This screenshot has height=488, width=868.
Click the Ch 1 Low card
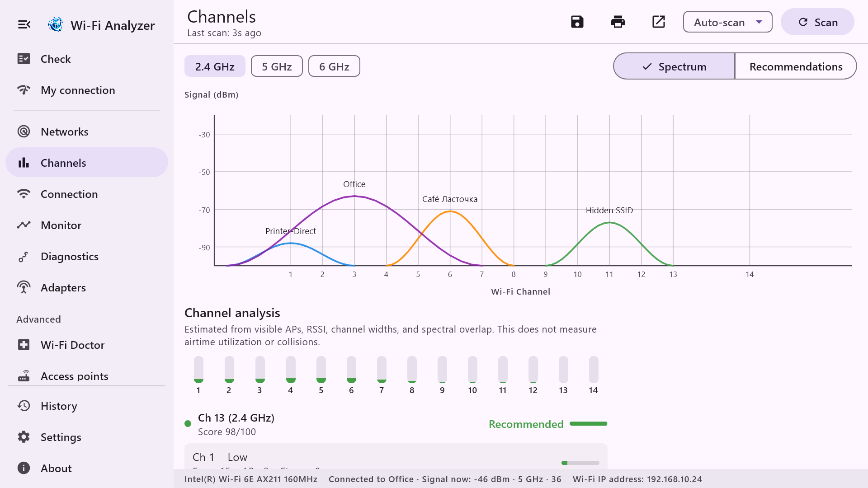pos(396,456)
